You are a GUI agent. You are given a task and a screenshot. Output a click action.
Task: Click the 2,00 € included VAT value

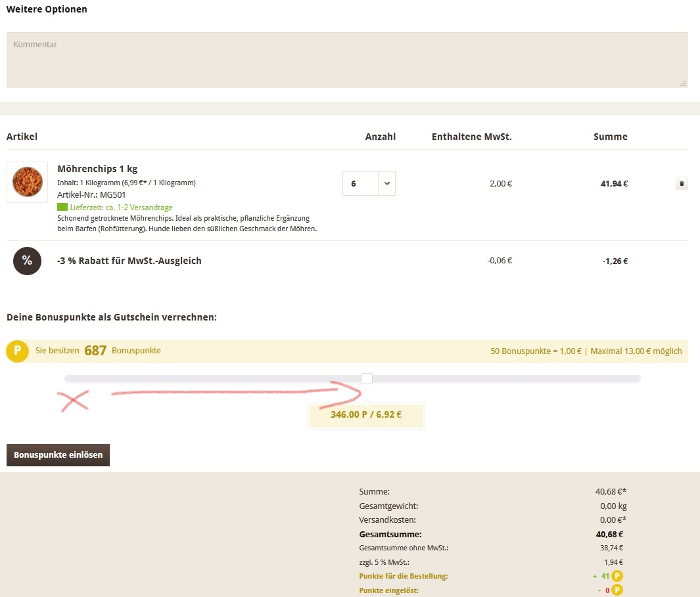(x=501, y=183)
